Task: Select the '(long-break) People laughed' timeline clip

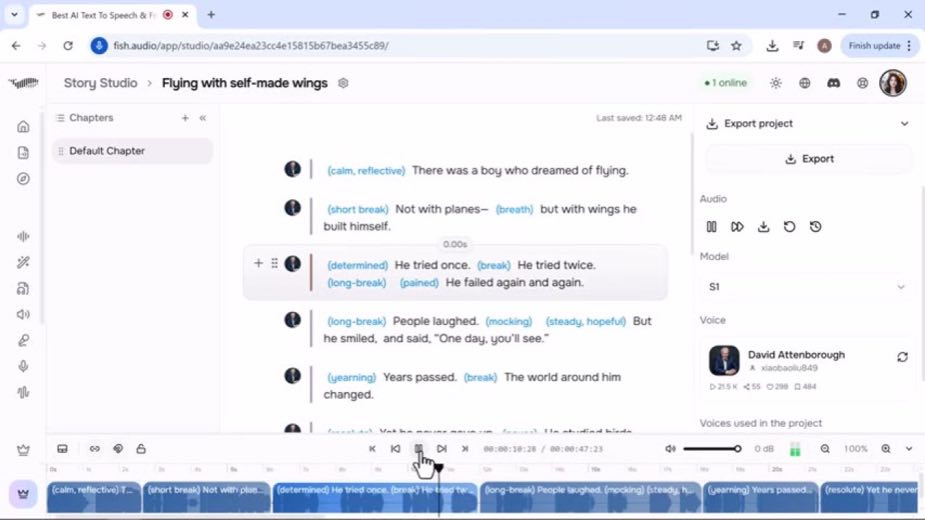Action: 590,497
